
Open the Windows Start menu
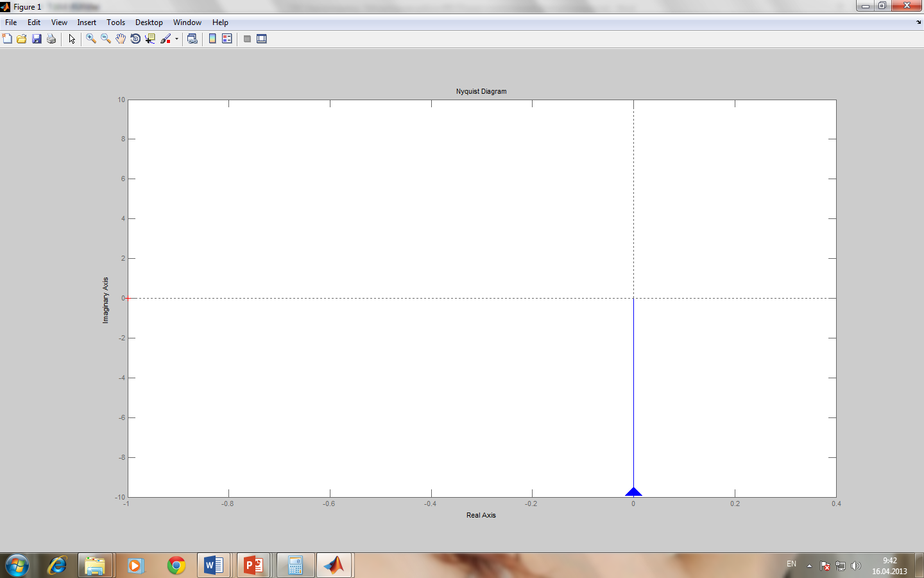[x=17, y=566]
